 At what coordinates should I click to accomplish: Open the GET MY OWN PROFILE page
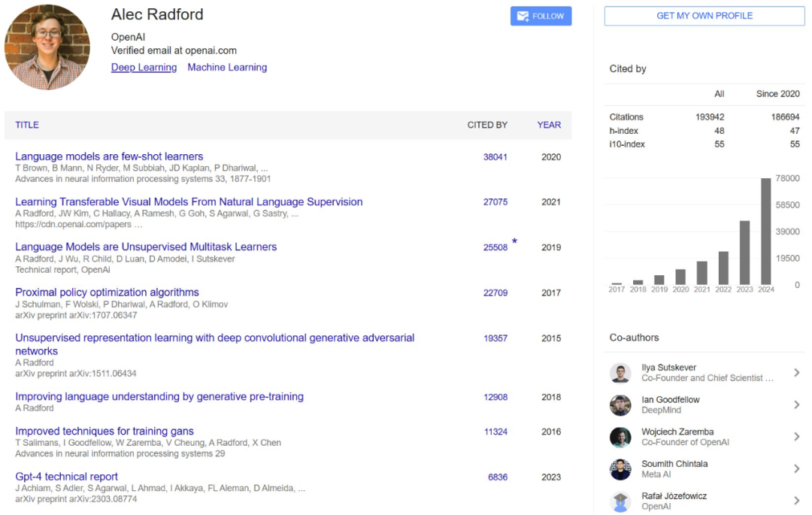coord(704,16)
